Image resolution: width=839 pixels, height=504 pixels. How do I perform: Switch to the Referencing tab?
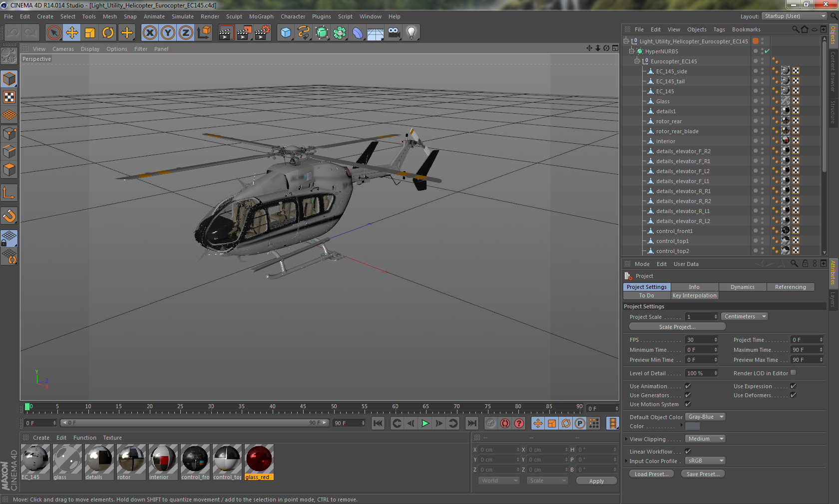coord(791,287)
